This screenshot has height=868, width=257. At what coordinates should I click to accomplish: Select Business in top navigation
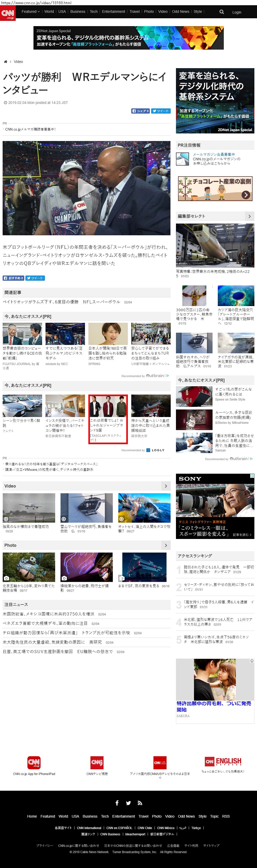78,11
